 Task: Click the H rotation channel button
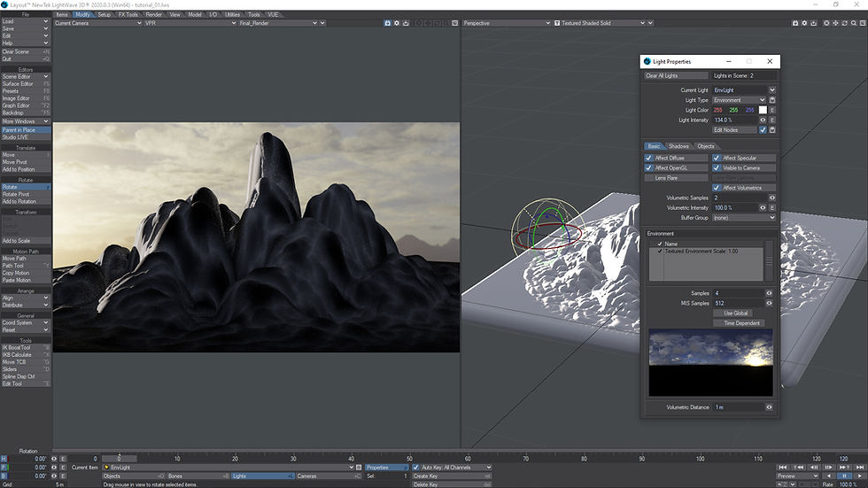[x=4, y=459]
